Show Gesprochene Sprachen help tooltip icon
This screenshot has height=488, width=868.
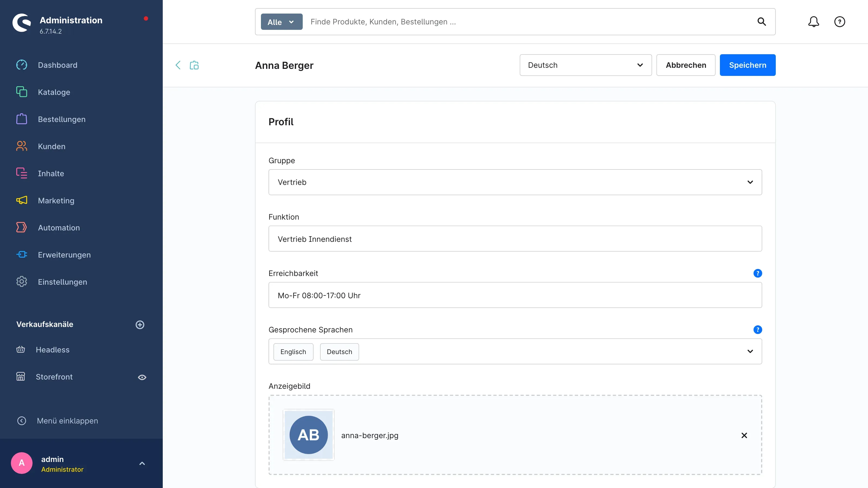click(758, 330)
